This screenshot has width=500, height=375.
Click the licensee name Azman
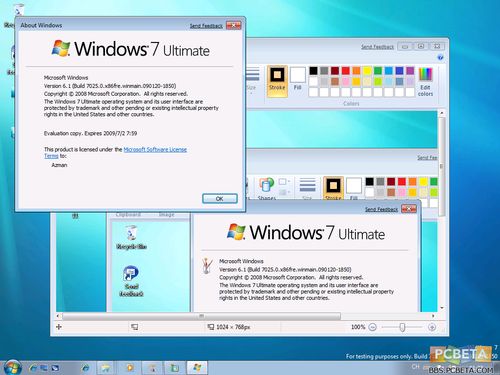click(59, 165)
